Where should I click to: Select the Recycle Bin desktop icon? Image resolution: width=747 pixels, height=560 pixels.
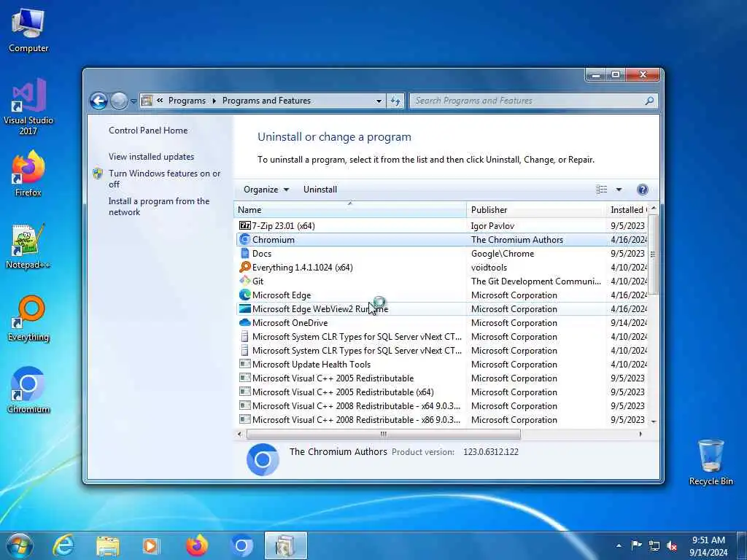711,462
